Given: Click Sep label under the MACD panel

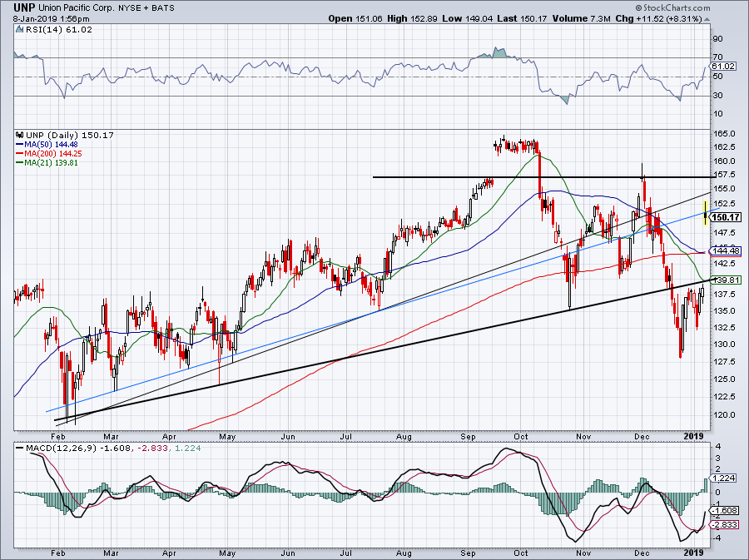Looking at the screenshot, I should tap(468, 553).
